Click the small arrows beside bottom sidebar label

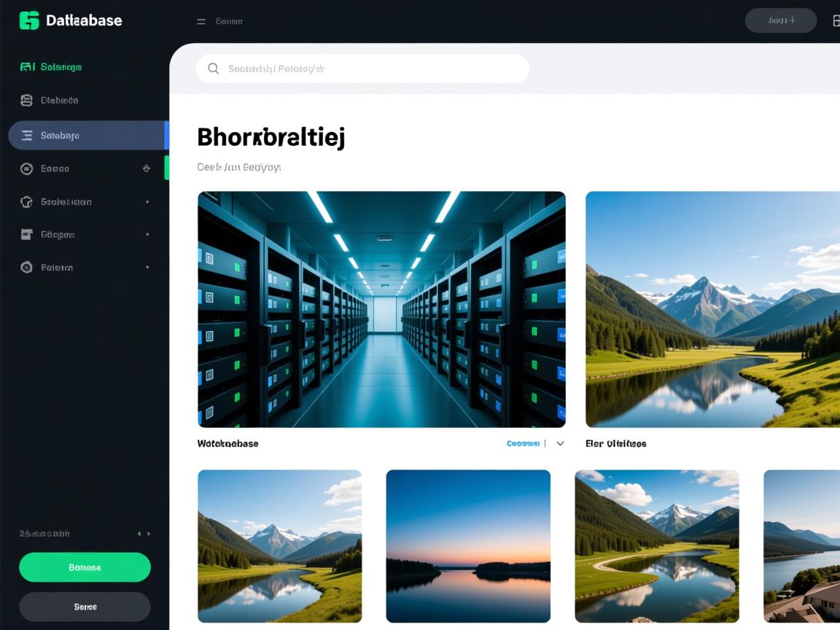144,534
